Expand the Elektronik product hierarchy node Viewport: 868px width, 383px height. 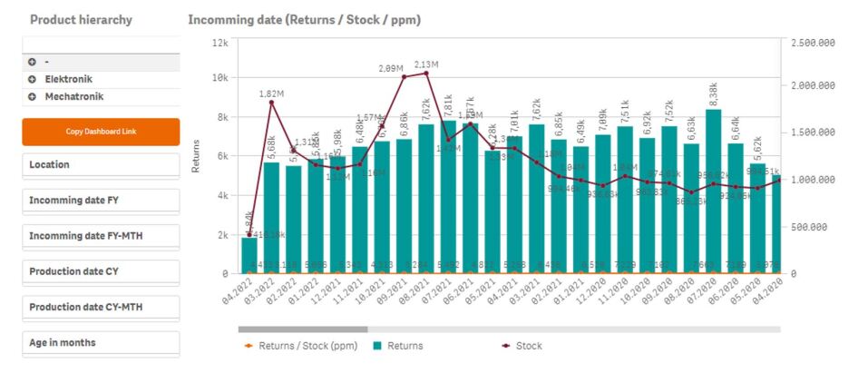32,79
